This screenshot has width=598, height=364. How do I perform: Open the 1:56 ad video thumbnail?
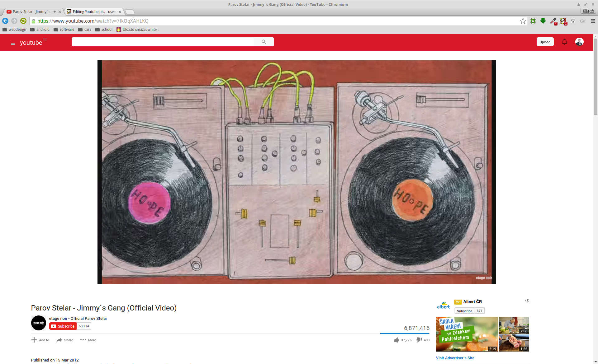click(x=514, y=343)
